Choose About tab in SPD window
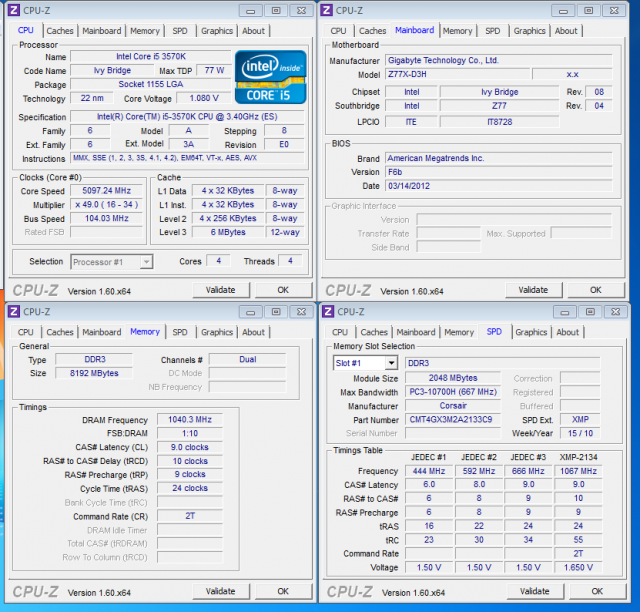This screenshot has width=640, height=612. pyautogui.click(x=568, y=332)
